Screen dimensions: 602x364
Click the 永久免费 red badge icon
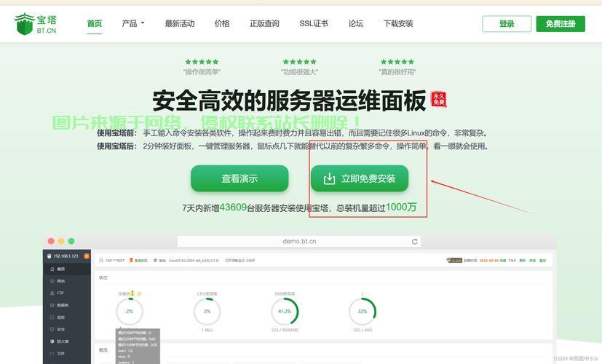(438, 100)
